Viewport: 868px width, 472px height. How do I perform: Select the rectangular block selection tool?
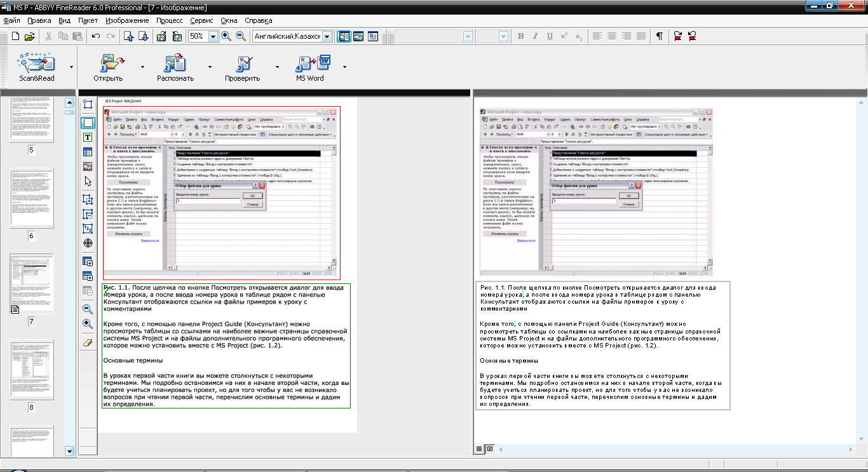(x=88, y=123)
